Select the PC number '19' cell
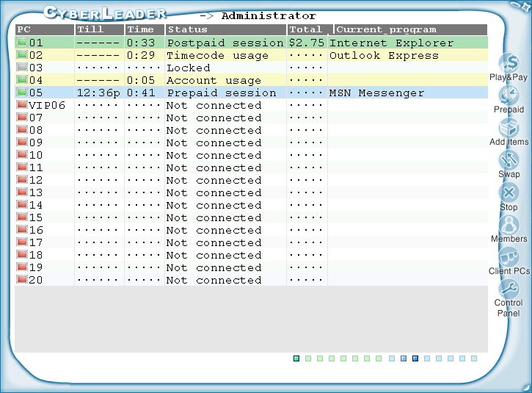The image size is (532, 393). [36, 267]
